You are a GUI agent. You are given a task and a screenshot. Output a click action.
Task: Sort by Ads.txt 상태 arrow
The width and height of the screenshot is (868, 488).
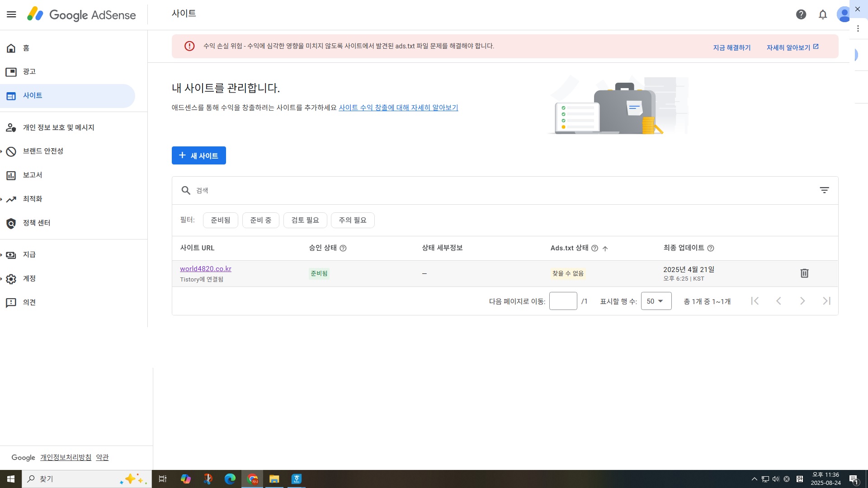coord(605,248)
